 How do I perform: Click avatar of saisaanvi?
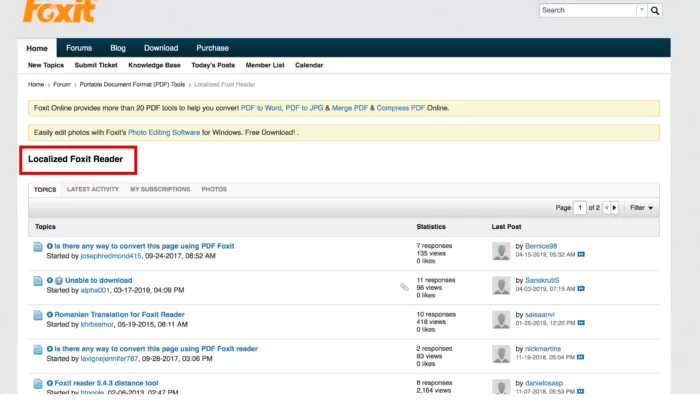coord(501,320)
